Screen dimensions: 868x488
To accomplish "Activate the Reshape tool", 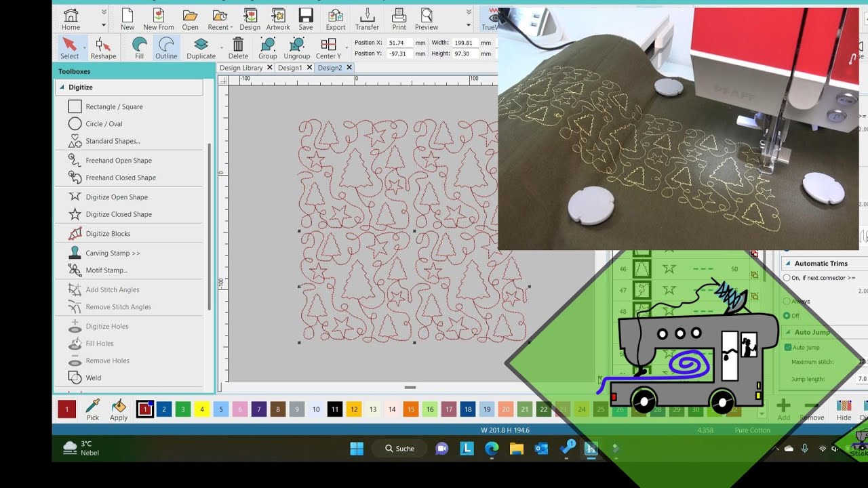I will [x=103, y=48].
